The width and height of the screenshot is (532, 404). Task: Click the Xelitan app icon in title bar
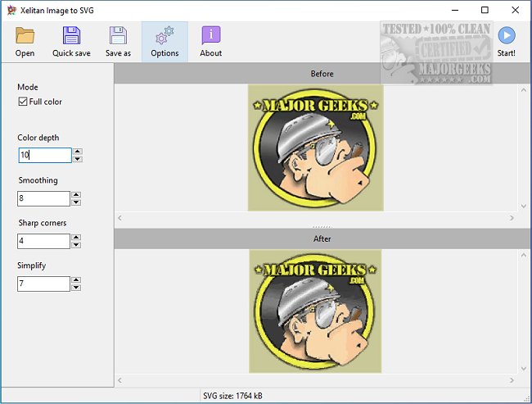click(x=12, y=10)
